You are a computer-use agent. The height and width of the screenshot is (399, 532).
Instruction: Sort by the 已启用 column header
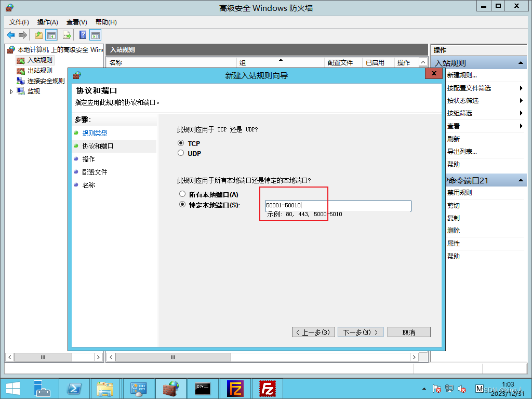[x=378, y=62]
